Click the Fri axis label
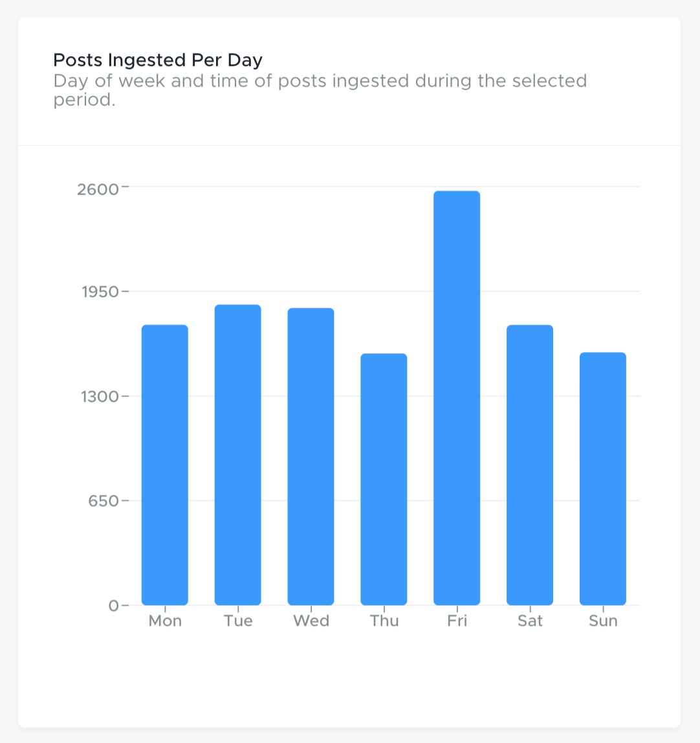Screen dimensions: 700x743 457,621
